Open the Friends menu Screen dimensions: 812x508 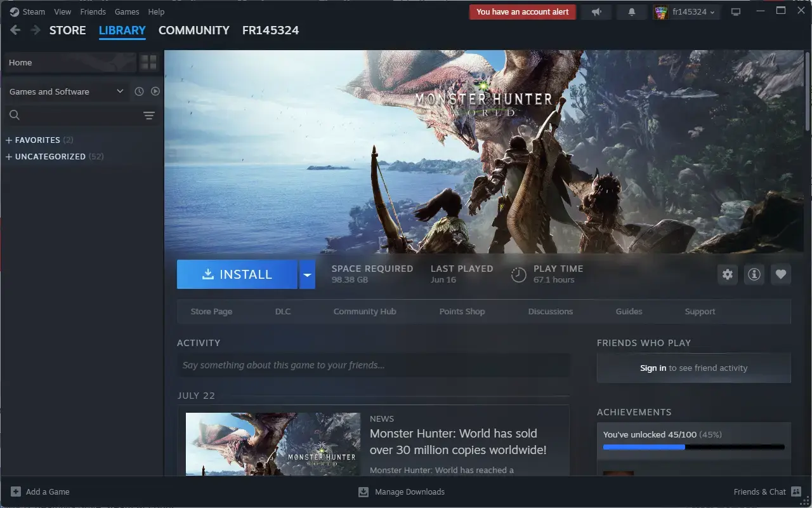pyautogui.click(x=93, y=11)
